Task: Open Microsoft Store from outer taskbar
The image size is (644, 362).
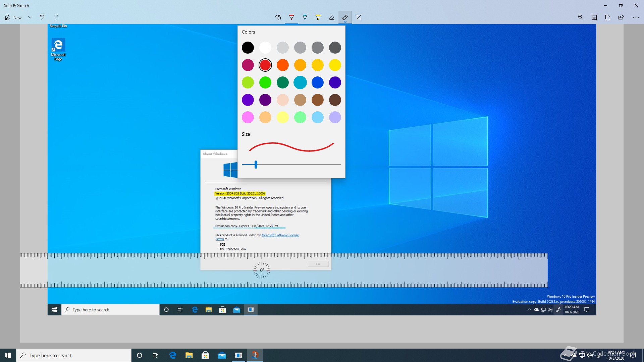Action: pyautogui.click(x=206, y=355)
